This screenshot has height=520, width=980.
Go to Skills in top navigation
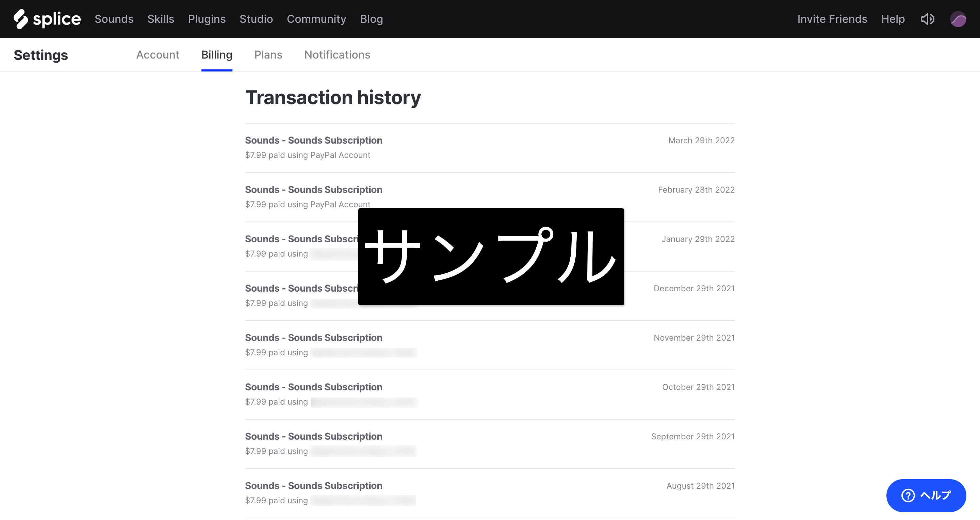(161, 19)
